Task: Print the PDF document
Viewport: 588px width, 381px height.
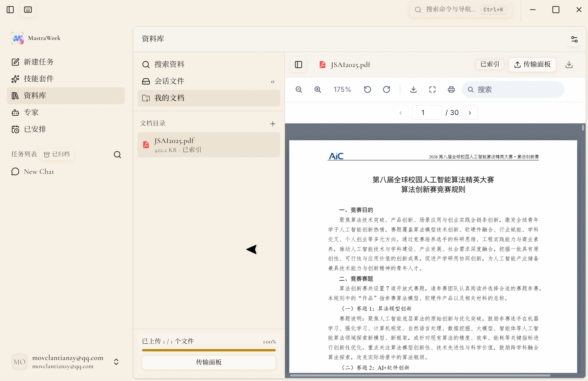Action: [x=451, y=89]
